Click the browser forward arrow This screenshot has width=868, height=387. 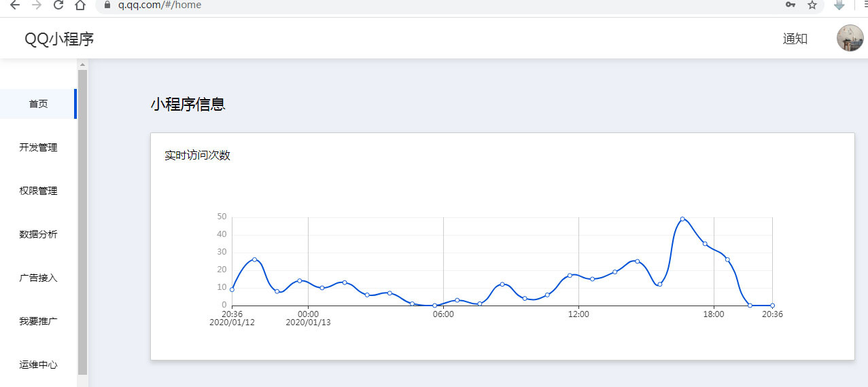37,5
